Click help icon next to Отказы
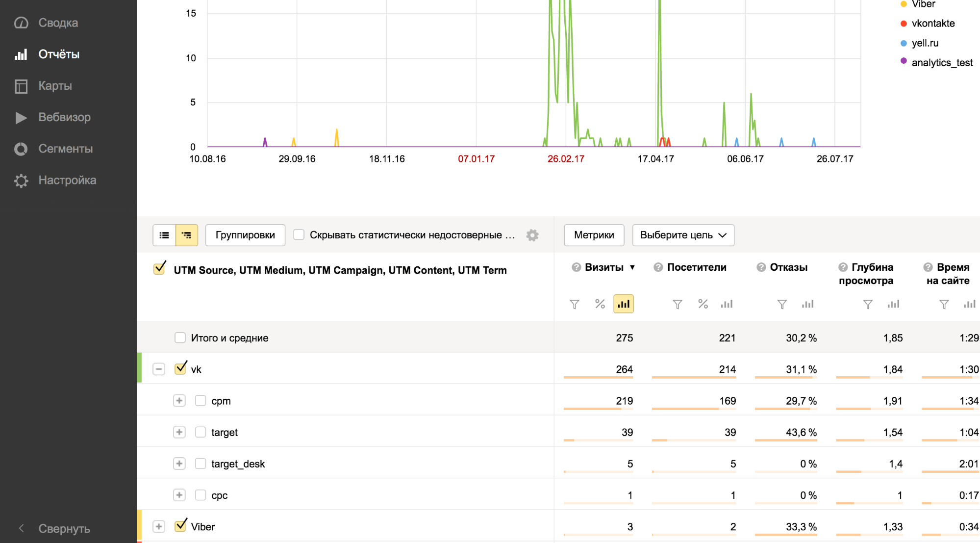 [x=761, y=267]
